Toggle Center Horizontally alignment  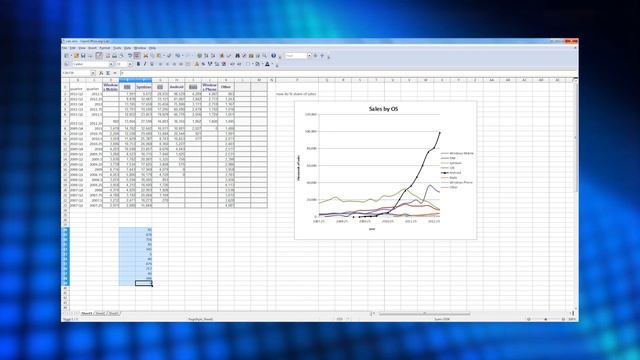tap(167, 64)
